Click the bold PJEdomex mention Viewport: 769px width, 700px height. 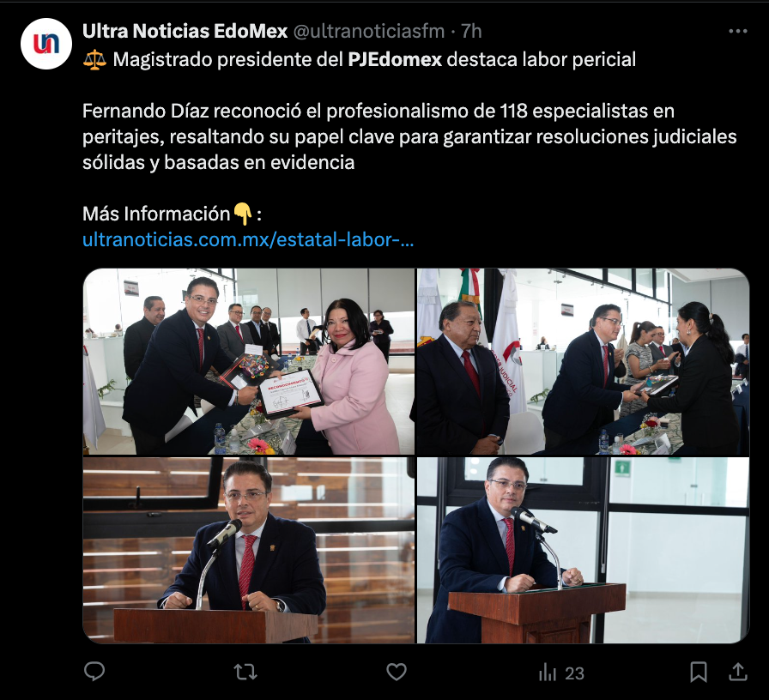click(395, 60)
